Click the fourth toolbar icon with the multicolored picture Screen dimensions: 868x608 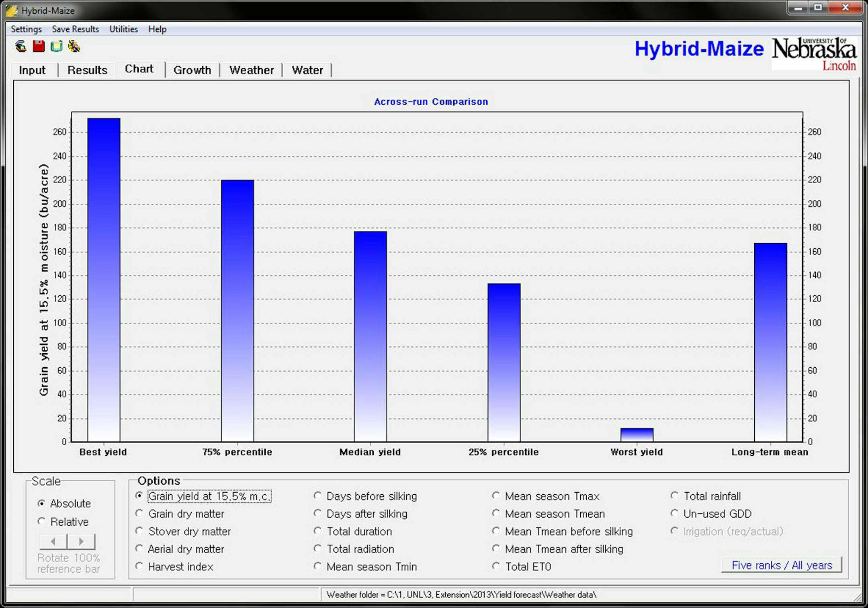click(x=74, y=47)
